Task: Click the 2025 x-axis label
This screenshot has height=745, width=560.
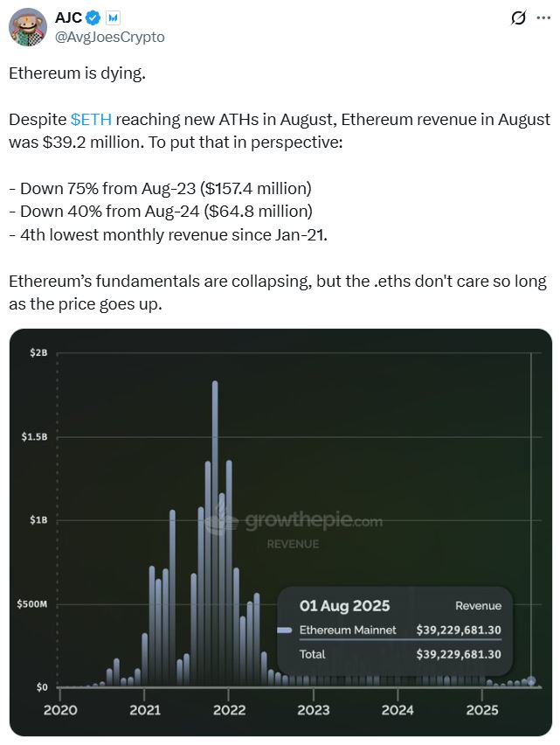Action: [482, 710]
